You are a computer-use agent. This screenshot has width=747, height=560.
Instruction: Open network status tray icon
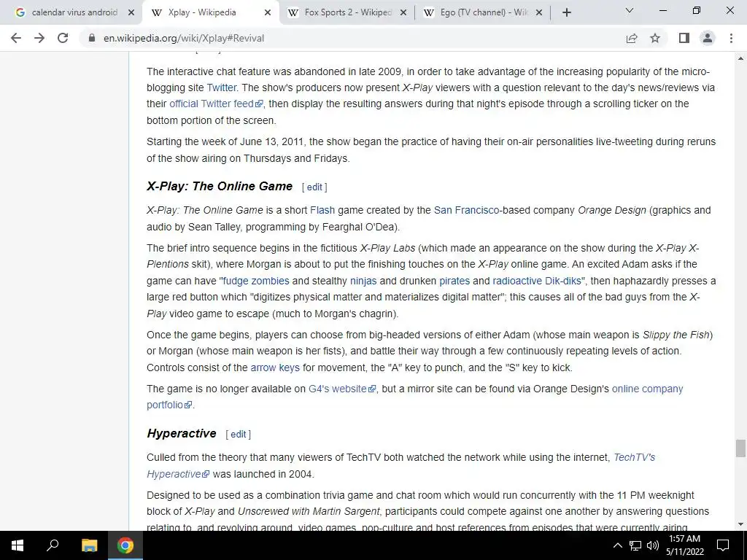pos(635,545)
